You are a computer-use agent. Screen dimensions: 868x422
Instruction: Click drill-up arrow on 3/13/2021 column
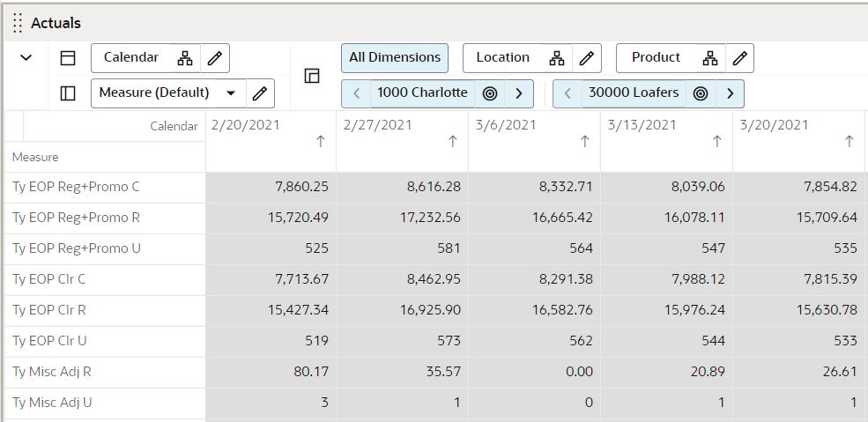coord(717,142)
